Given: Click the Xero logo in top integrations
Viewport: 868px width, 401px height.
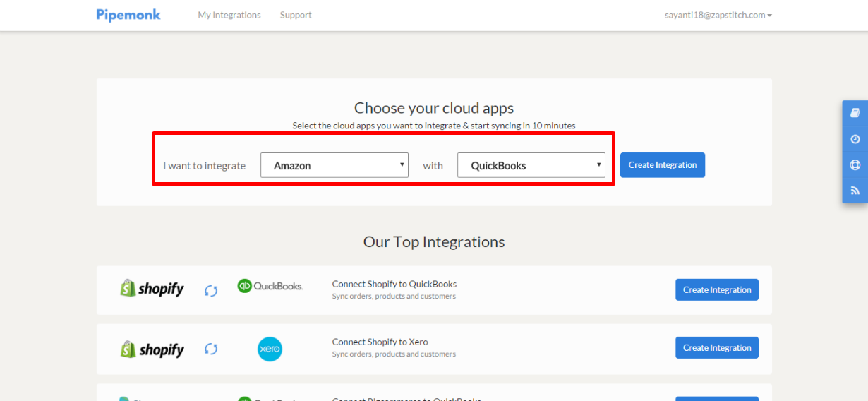Looking at the screenshot, I should (270, 349).
